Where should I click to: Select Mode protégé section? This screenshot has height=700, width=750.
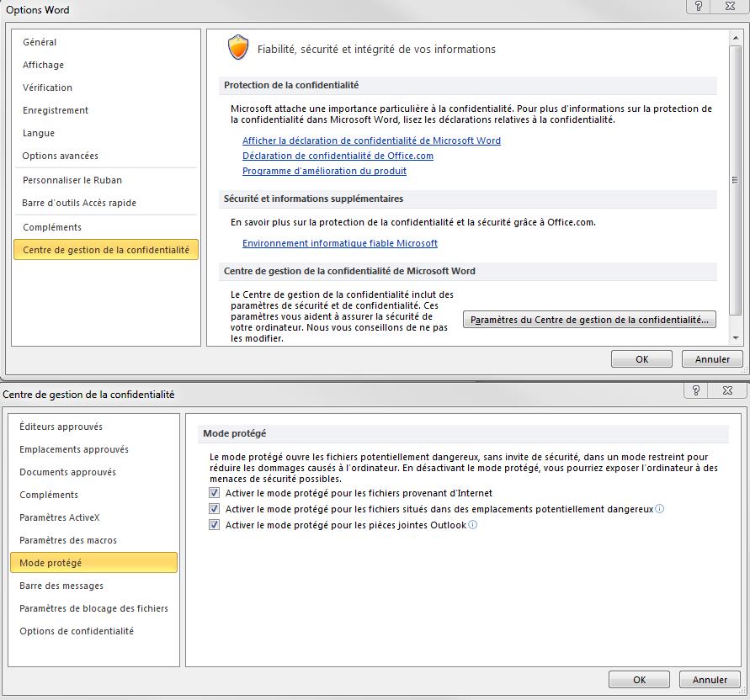pyautogui.click(x=93, y=563)
